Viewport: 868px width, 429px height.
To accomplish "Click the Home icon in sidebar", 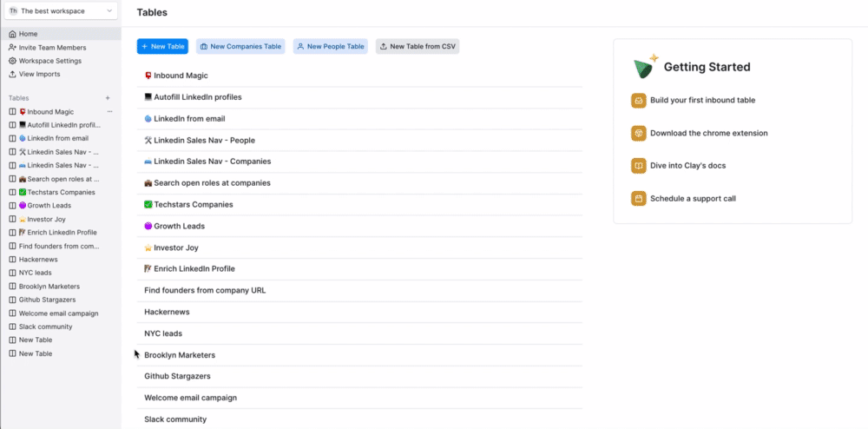I will pyautogui.click(x=13, y=34).
